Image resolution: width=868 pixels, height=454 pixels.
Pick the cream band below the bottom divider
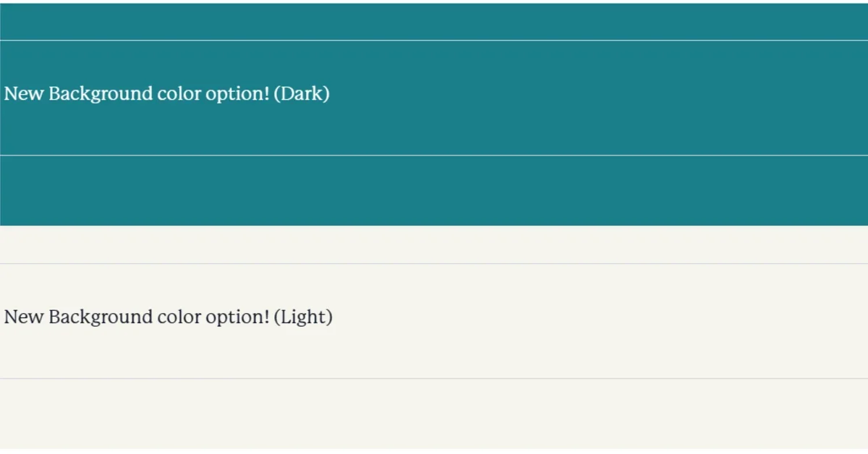click(434, 414)
